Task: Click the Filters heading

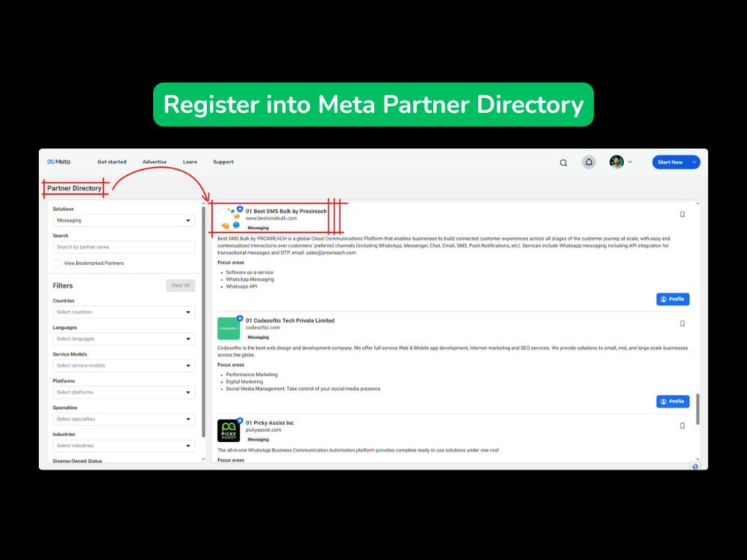Action: [x=63, y=286]
